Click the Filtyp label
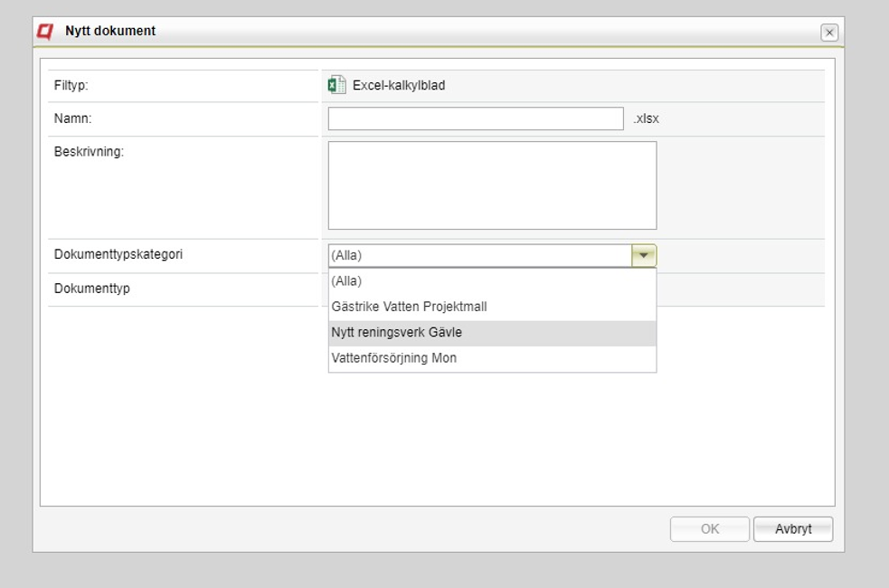The image size is (889, 588). [71, 86]
